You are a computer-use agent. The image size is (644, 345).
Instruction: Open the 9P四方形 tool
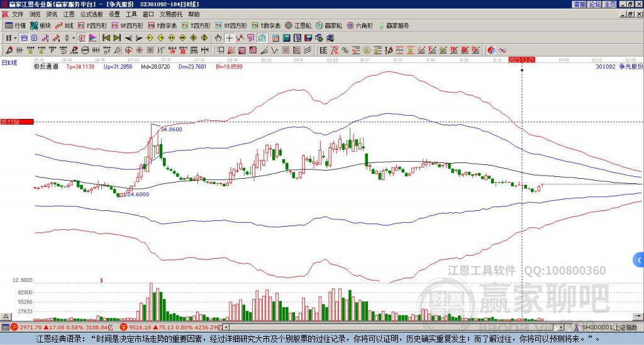tap(127, 25)
